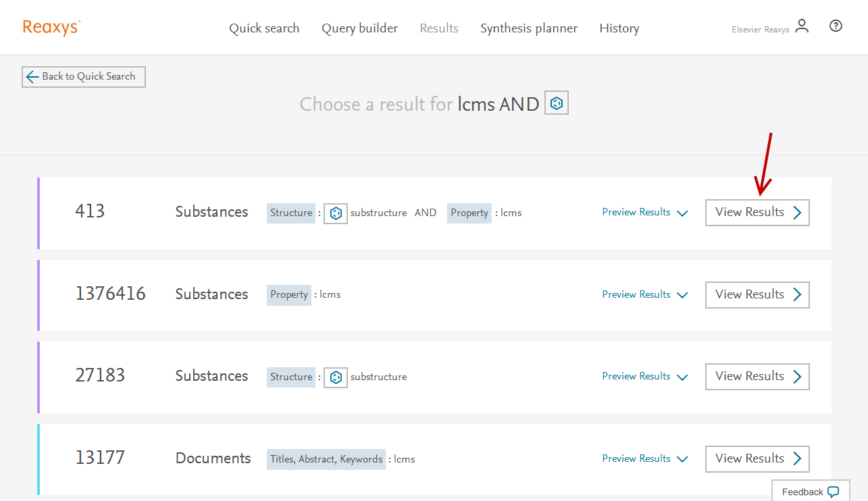Open the Synthesis planner tab
Viewport: 868px width, 501px height.
(x=529, y=28)
